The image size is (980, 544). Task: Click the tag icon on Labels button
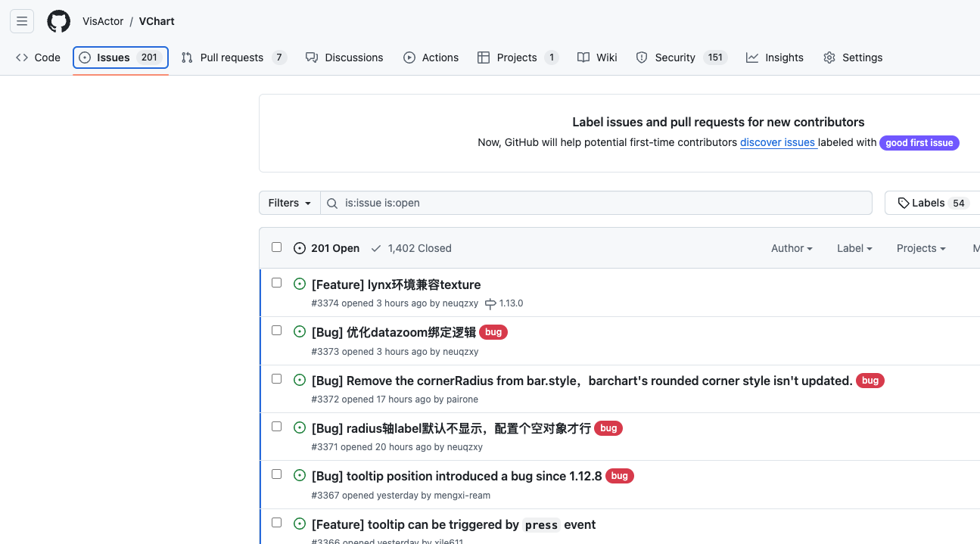coord(904,203)
